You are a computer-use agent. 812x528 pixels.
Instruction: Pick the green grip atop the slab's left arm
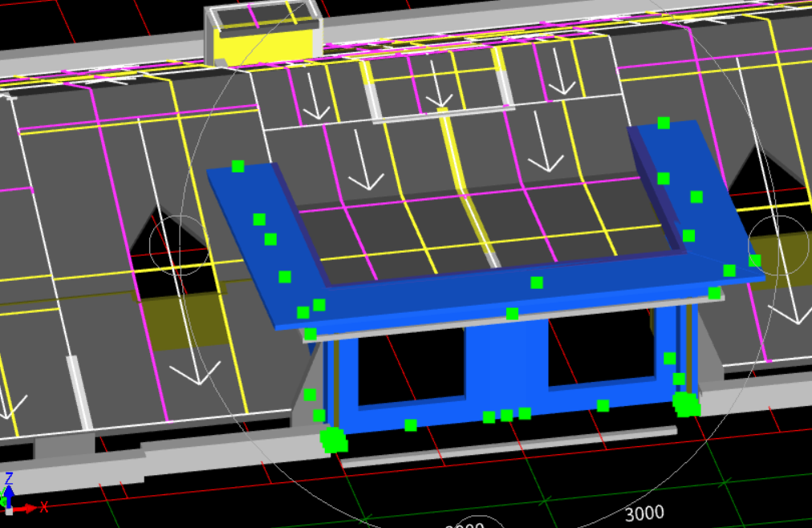238,166
